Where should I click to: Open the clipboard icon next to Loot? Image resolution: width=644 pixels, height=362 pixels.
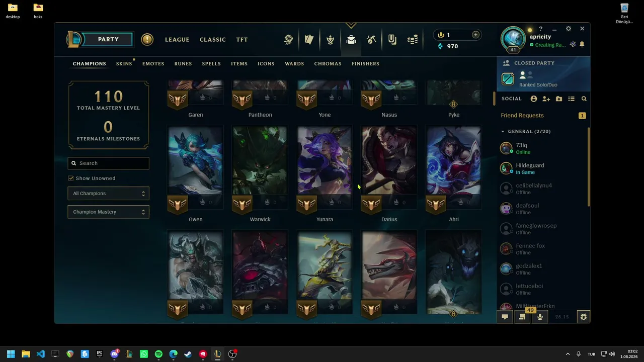392,40
